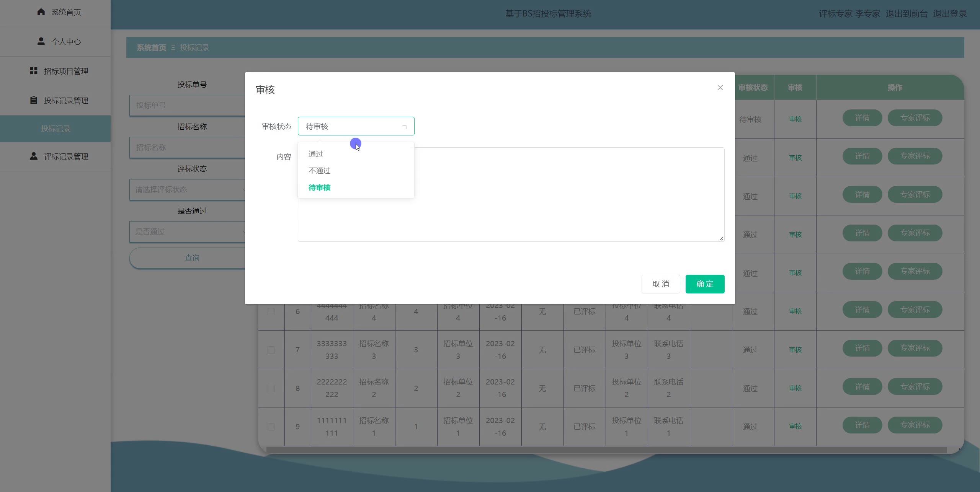The height and width of the screenshot is (492, 980).
Task: Click the grid icon beside 招标项目管理
Action: pos(34,71)
